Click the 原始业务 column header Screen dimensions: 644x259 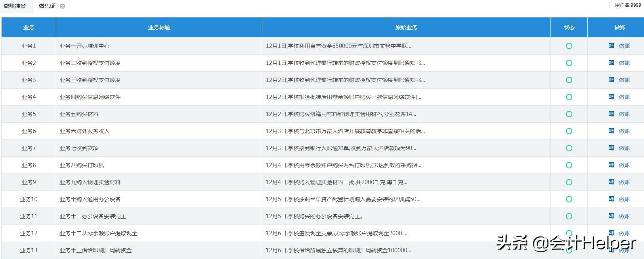(406, 27)
